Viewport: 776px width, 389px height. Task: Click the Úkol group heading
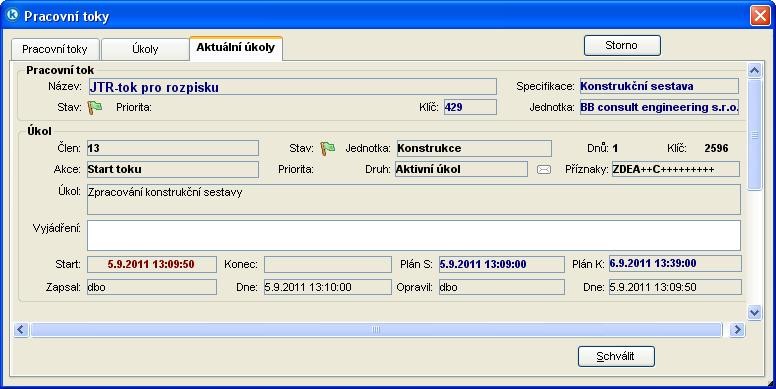[40, 132]
